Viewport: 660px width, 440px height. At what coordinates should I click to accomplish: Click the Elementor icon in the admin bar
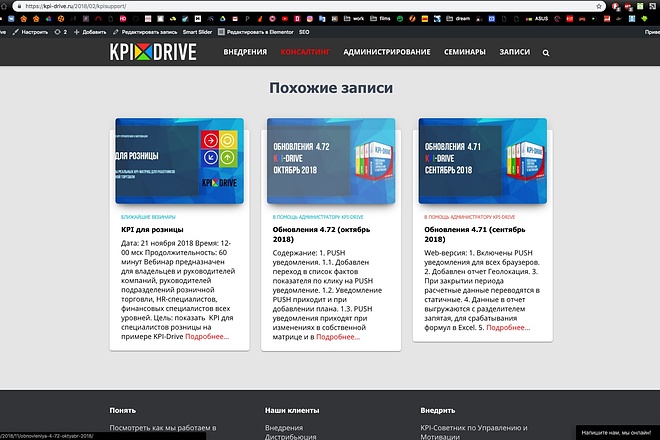[x=221, y=32]
